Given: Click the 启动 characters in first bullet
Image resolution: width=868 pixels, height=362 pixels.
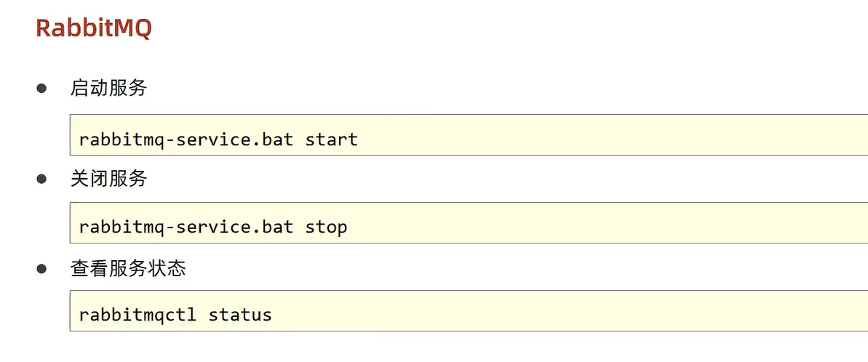Looking at the screenshot, I should [x=89, y=88].
